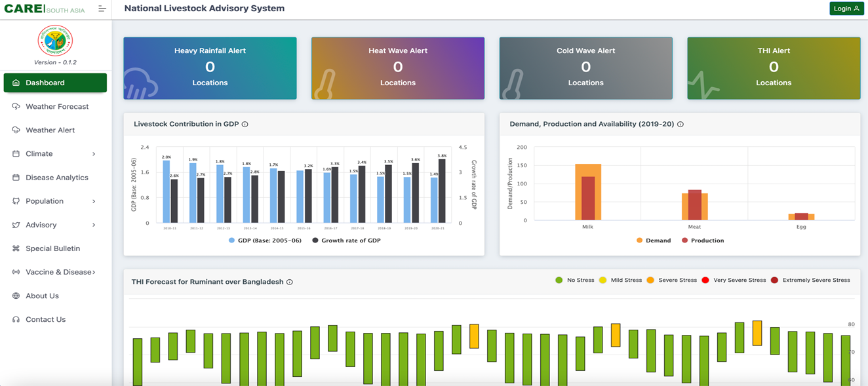Open the Heat Wave Alert card
This screenshot has width=868, height=386.
click(x=398, y=68)
